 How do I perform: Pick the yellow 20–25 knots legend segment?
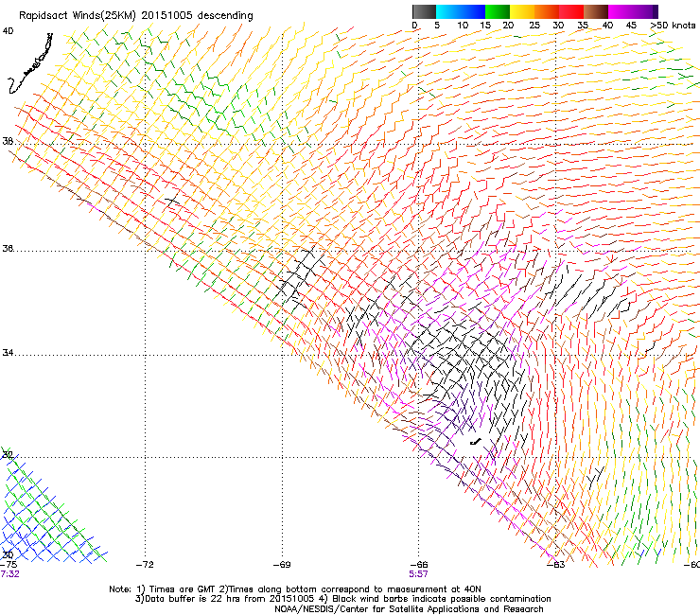click(x=522, y=11)
